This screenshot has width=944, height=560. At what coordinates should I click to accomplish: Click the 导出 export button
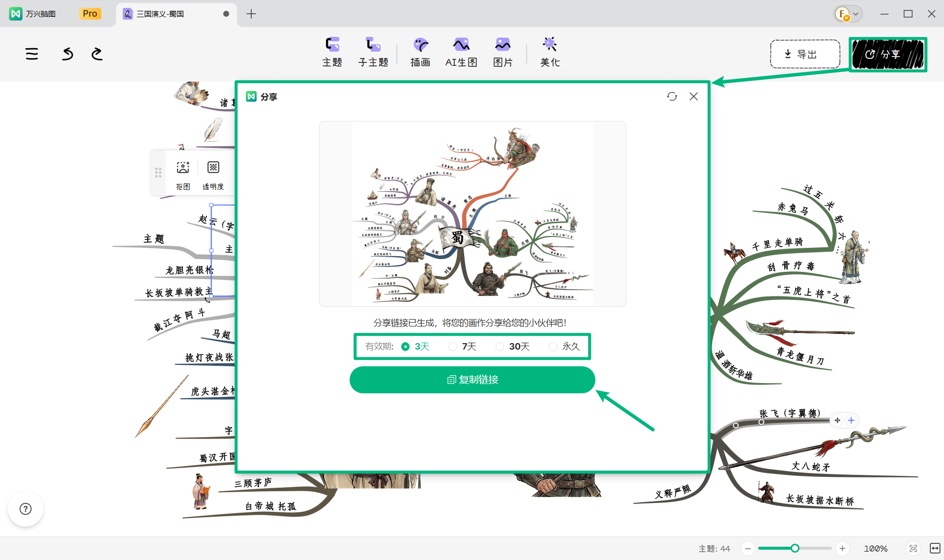pyautogui.click(x=805, y=54)
